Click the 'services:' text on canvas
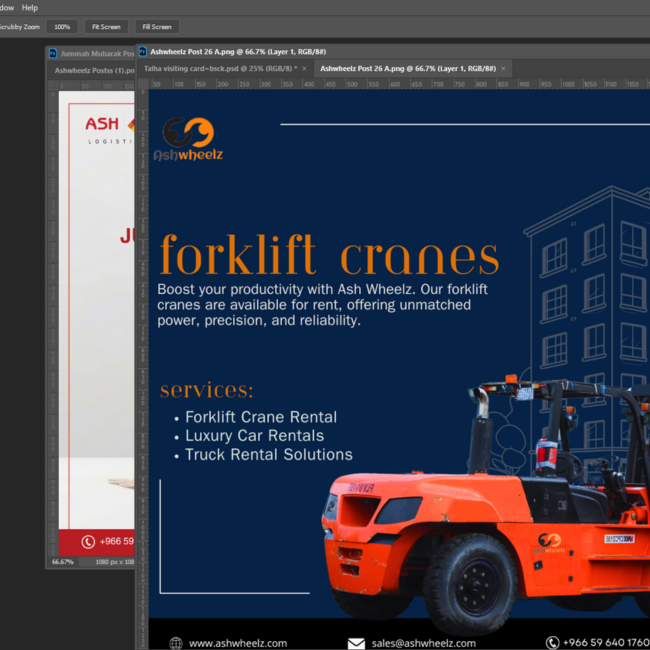Viewport: 650px width, 650px height. [x=206, y=390]
